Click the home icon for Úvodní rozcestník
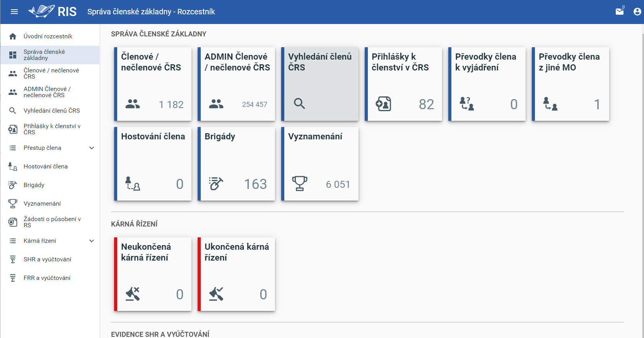The height and width of the screenshot is (338, 644). (13, 36)
